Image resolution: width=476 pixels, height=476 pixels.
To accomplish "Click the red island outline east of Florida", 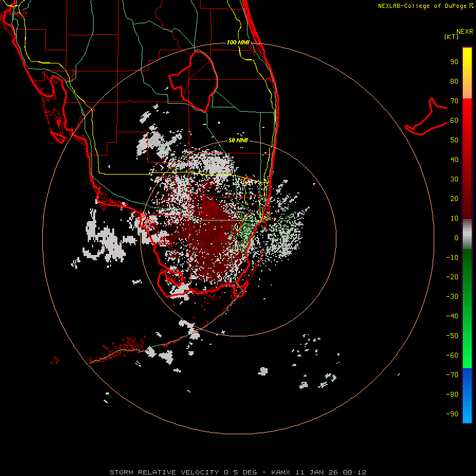I will pyautogui.click(x=426, y=116).
